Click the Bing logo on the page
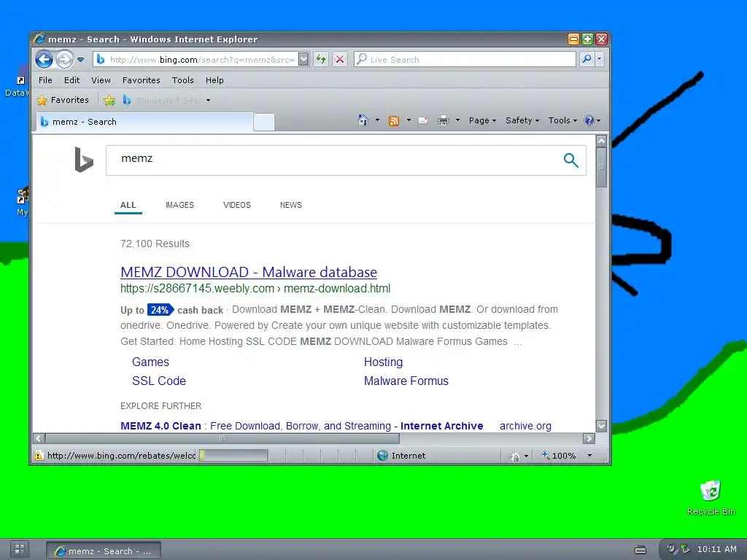This screenshot has height=560, width=747. click(84, 160)
